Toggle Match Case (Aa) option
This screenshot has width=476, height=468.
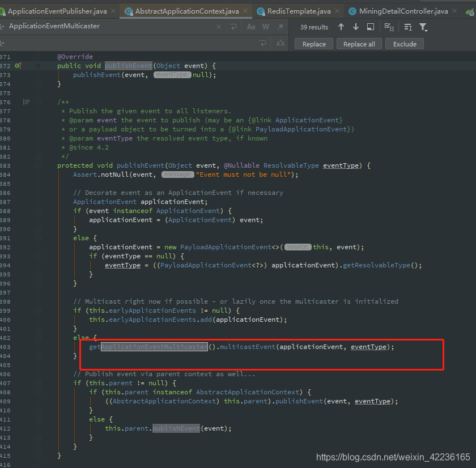tap(251, 27)
